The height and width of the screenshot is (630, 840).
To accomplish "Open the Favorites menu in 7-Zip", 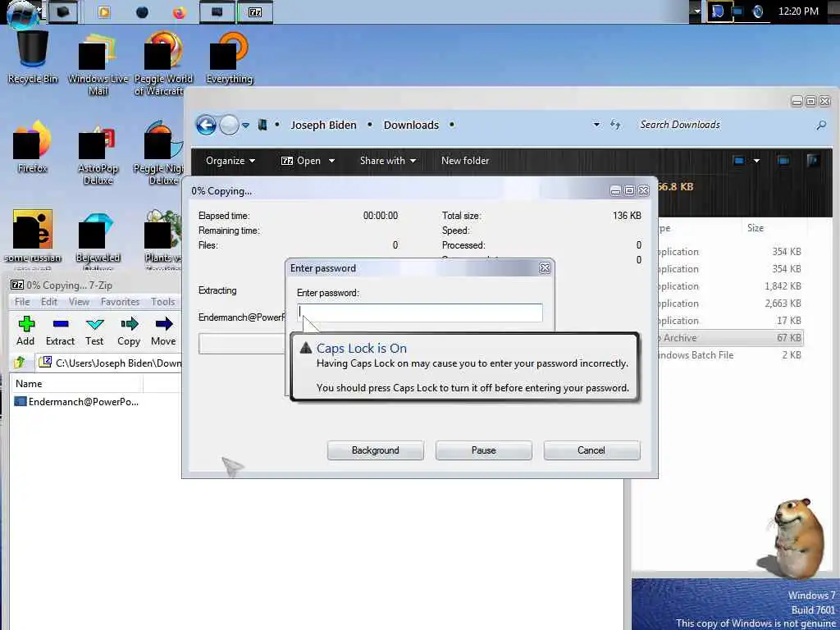I will 120,302.
